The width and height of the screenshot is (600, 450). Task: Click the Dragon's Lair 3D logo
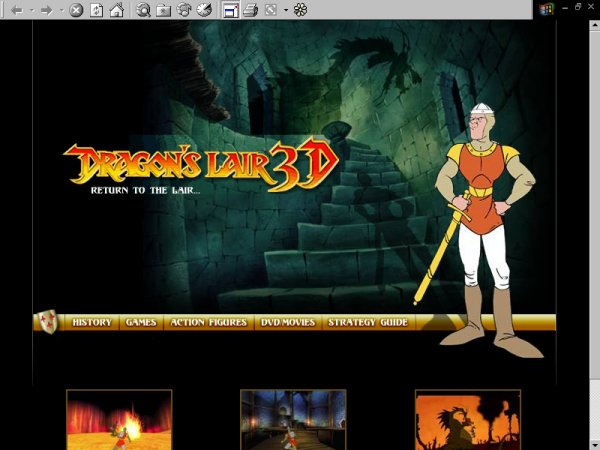[x=201, y=165]
